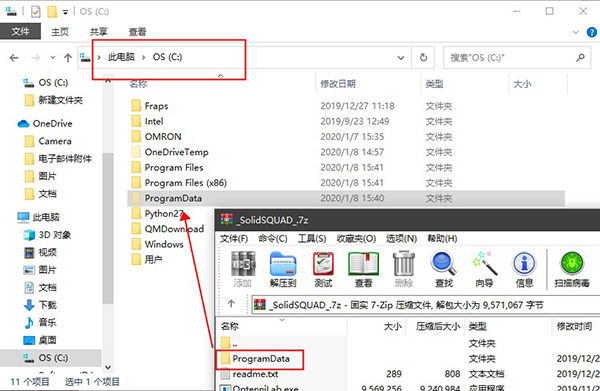Select the Program Files (x86) folder

(179, 183)
